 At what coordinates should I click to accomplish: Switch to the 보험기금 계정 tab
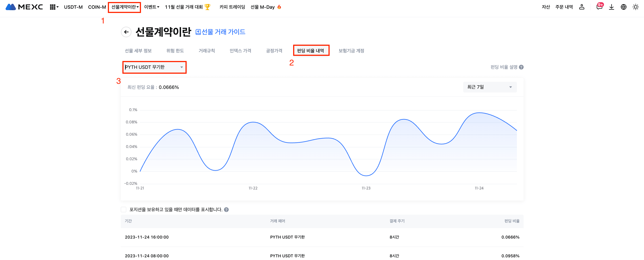[x=351, y=51]
